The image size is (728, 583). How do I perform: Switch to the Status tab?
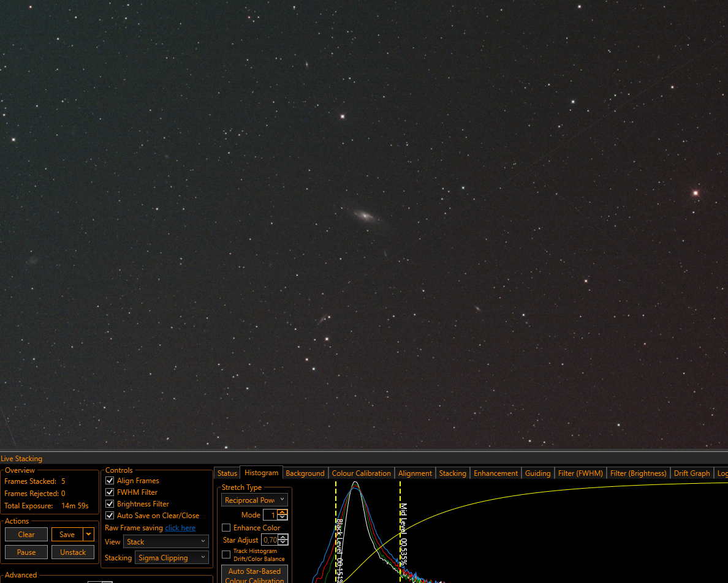227,473
